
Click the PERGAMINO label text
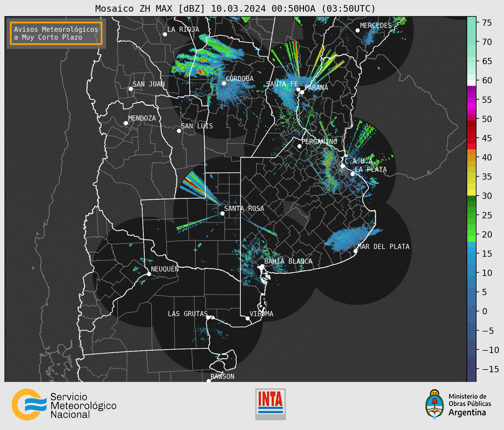tap(319, 142)
